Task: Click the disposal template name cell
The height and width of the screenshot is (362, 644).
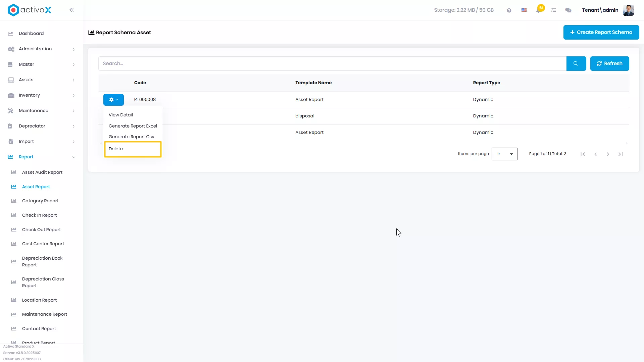Action: click(x=305, y=116)
